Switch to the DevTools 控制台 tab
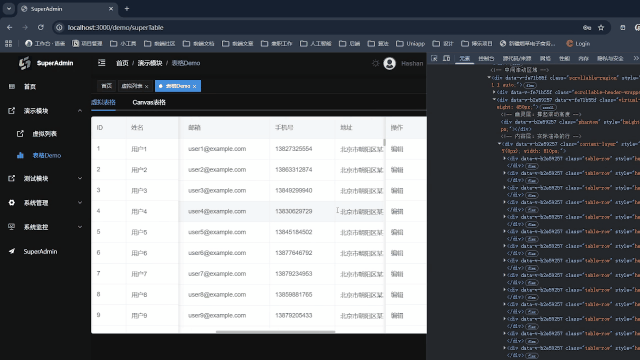 coord(486,59)
